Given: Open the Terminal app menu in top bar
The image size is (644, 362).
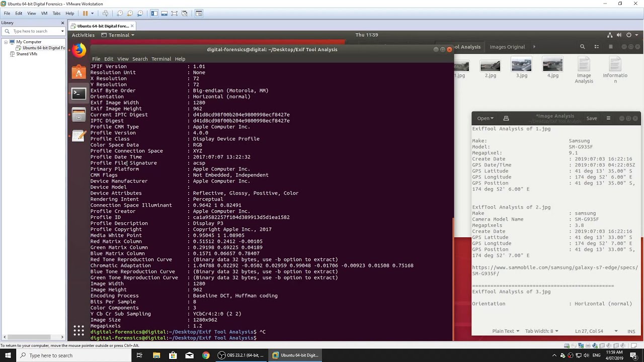Looking at the screenshot, I should 118,35.
